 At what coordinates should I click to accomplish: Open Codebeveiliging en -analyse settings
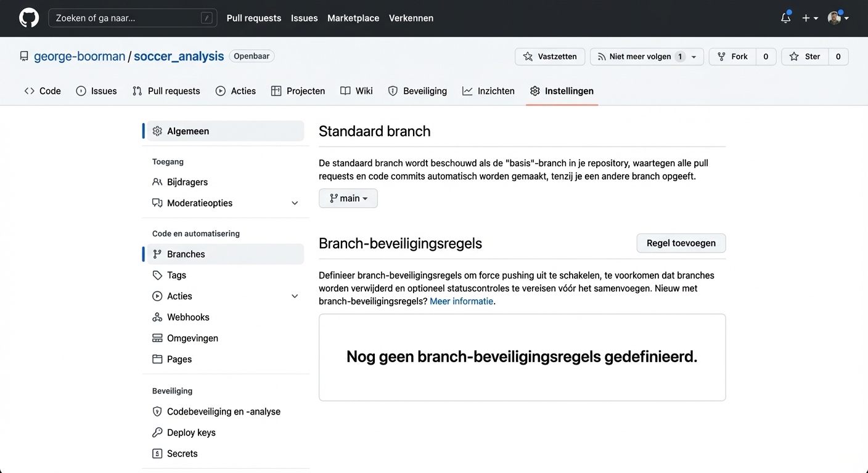(223, 411)
